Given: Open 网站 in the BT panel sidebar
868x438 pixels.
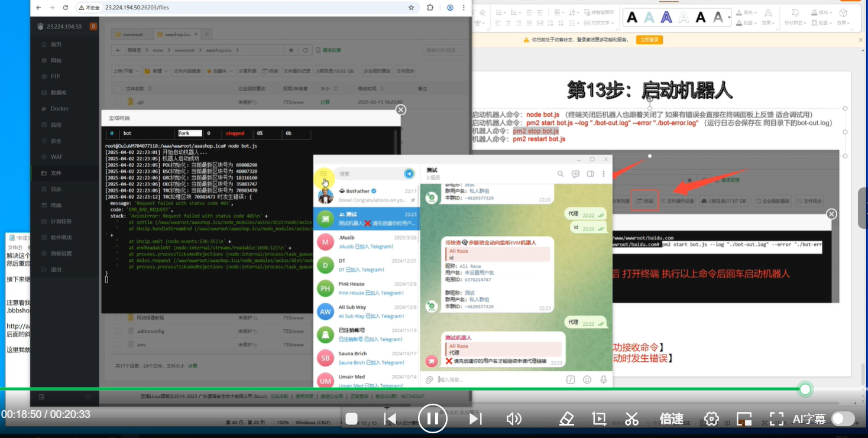Looking at the screenshot, I should [56, 60].
